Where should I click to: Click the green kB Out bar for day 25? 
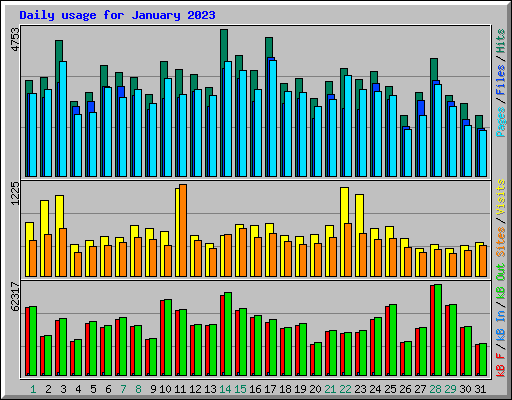[x=393, y=340]
